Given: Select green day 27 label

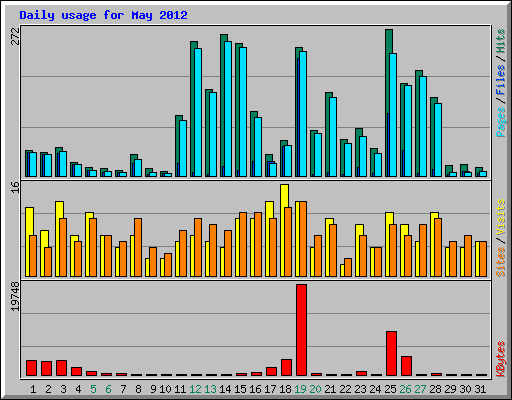Looking at the screenshot, I should pyautogui.click(x=420, y=389).
